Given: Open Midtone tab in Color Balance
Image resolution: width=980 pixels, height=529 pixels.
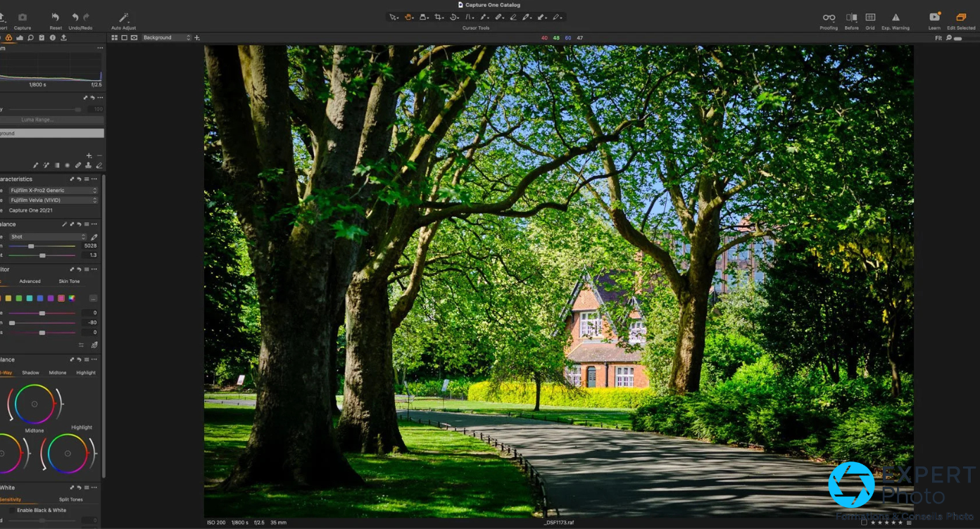Looking at the screenshot, I should pyautogui.click(x=58, y=373).
